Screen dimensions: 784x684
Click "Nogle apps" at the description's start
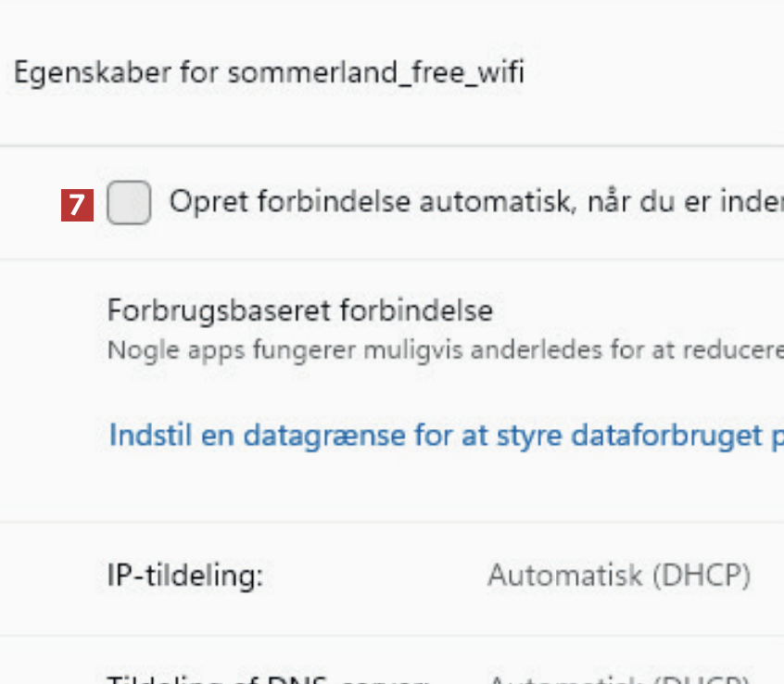[x=153, y=351]
